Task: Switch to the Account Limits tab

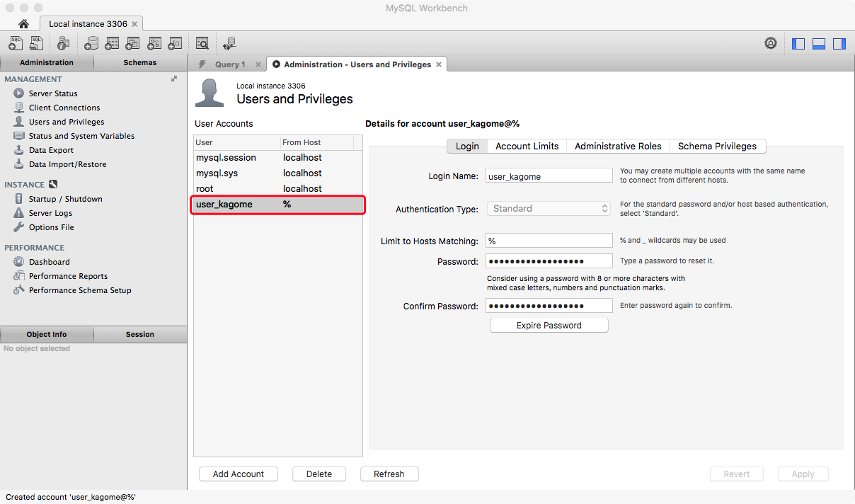Action: pos(527,146)
